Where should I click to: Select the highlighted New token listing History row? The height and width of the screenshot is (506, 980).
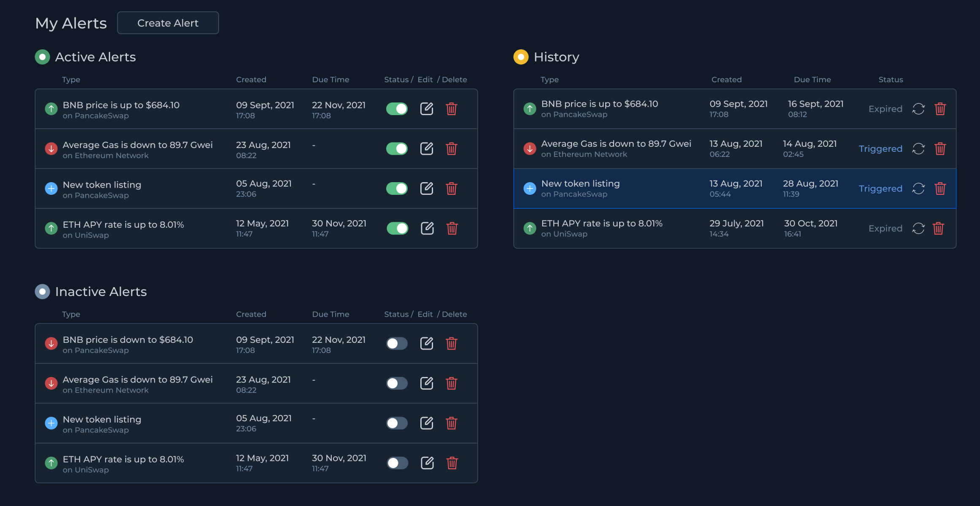click(735, 188)
